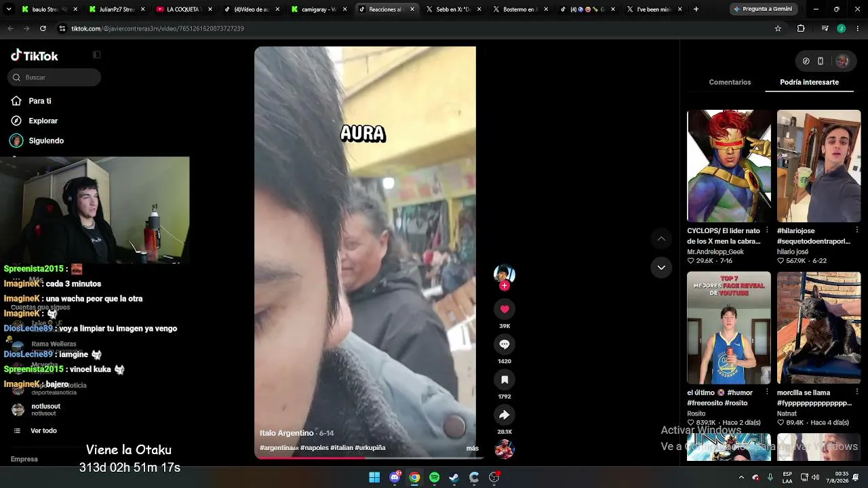
Task: Open the #napoles hashtag
Action: click(x=314, y=448)
